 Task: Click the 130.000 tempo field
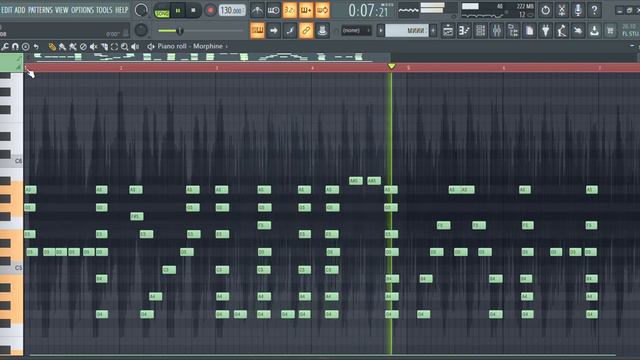pos(232,10)
